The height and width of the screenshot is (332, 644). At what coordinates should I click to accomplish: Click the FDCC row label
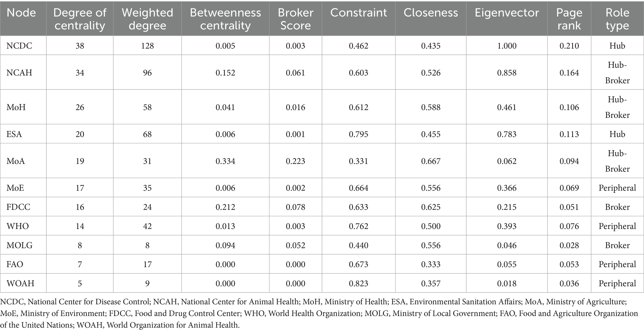[18, 207]
